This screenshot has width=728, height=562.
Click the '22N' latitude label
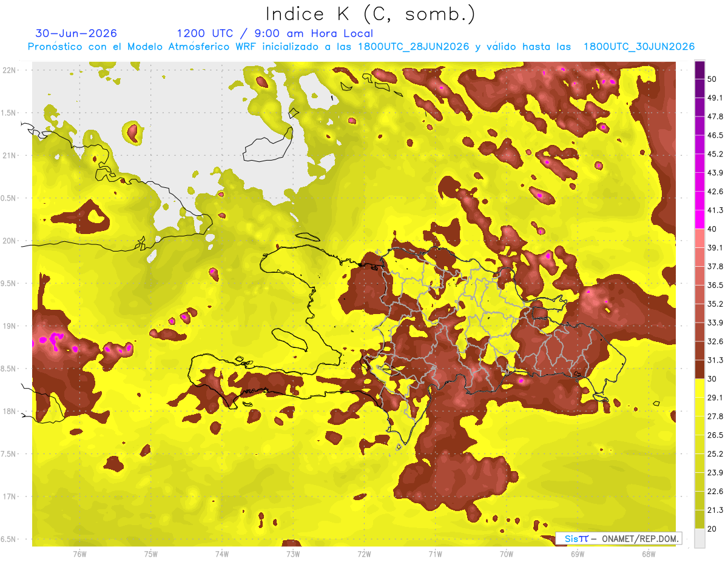click(9, 70)
